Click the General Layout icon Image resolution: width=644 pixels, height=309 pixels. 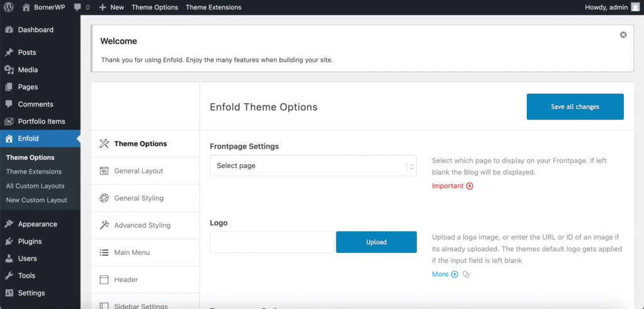coord(104,171)
